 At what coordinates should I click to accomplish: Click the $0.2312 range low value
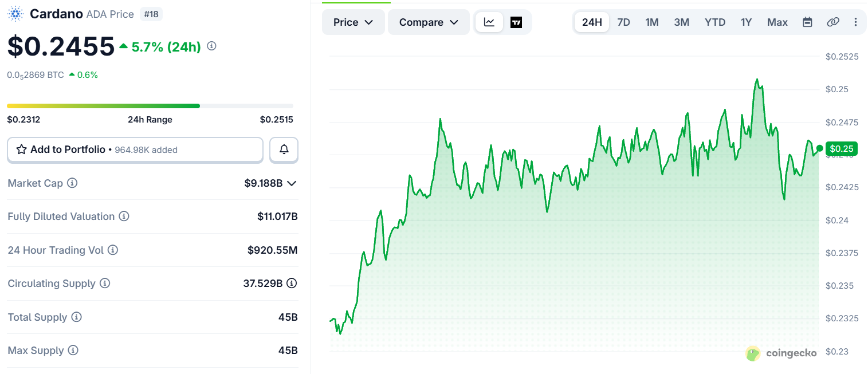[x=23, y=120]
